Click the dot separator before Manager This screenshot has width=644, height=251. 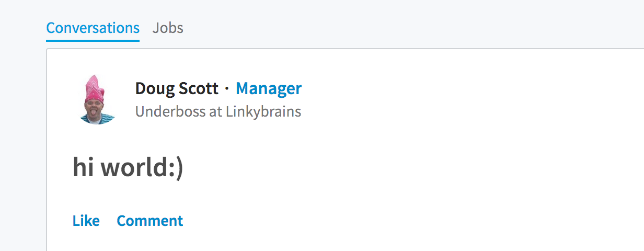227,89
